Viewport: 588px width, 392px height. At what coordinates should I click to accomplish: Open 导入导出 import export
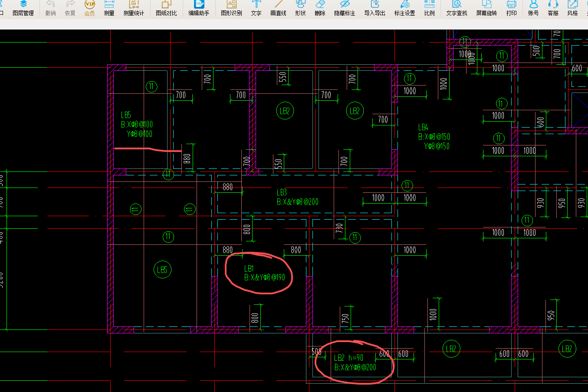[374, 8]
